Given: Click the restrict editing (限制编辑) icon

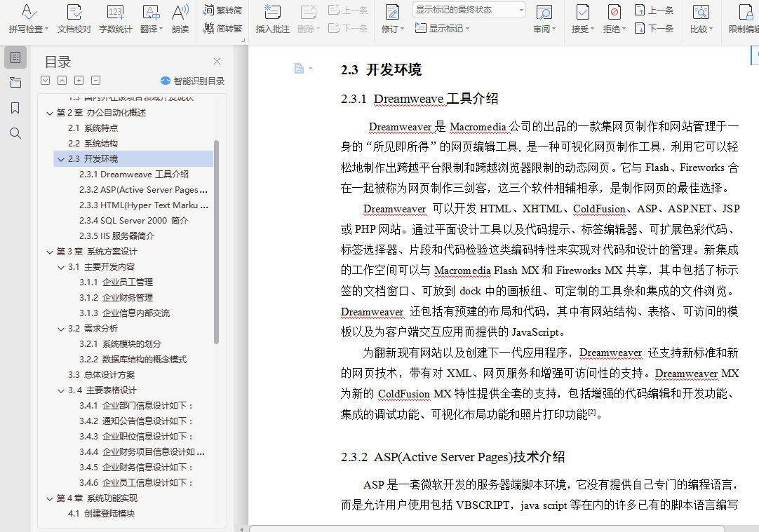Looking at the screenshot, I should tap(746, 13).
